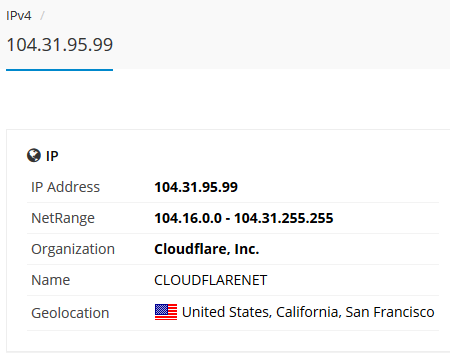Click the CLOUDFLARENET name value

pos(211,280)
